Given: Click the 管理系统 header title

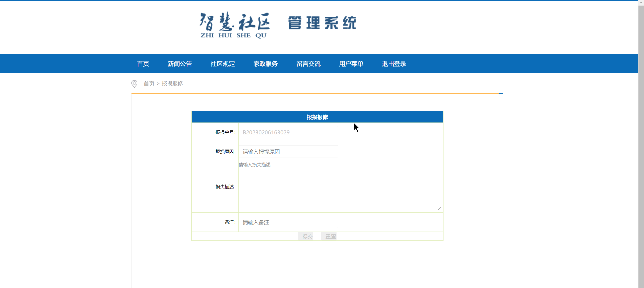Looking at the screenshot, I should click(x=322, y=23).
